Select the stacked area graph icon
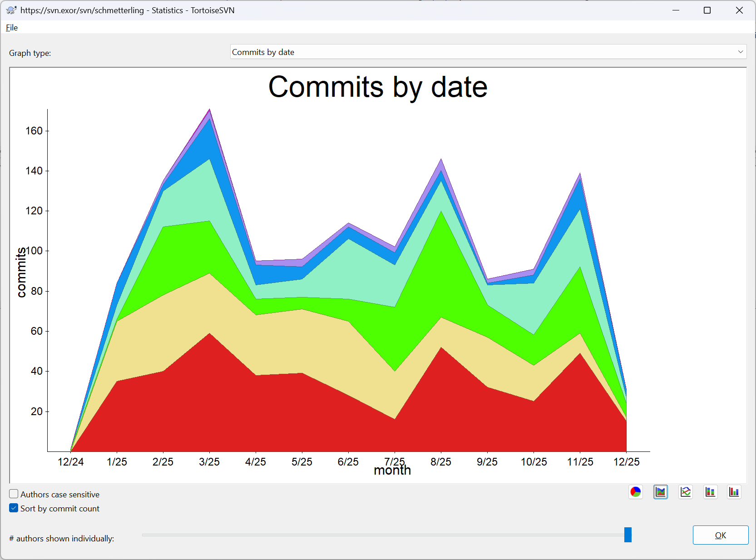The width and height of the screenshot is (756, 560). (660, 492)
